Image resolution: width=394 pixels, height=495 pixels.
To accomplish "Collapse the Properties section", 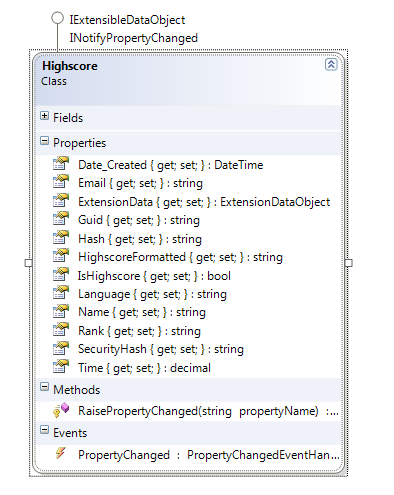I will pos(44,141).
